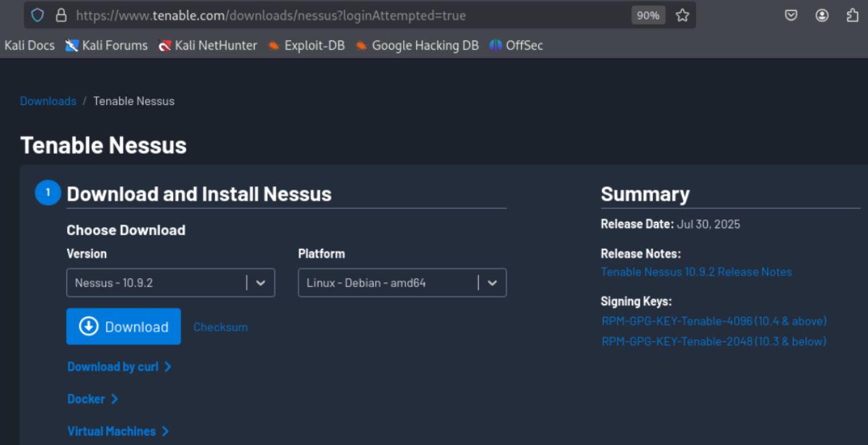The image size is (868, 445).
Task: Open the Platform dropdown showing Linux Debian amd64
Action: coord(402,283)
